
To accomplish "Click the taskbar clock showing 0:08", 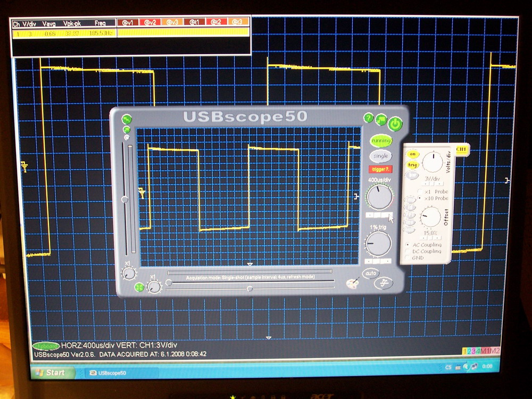I will click(487, 366).
